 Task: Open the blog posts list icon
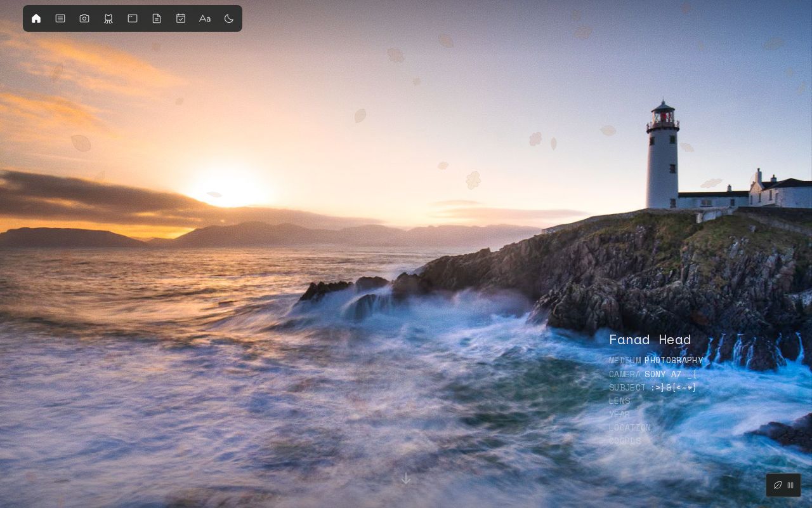tap(60, 18)
